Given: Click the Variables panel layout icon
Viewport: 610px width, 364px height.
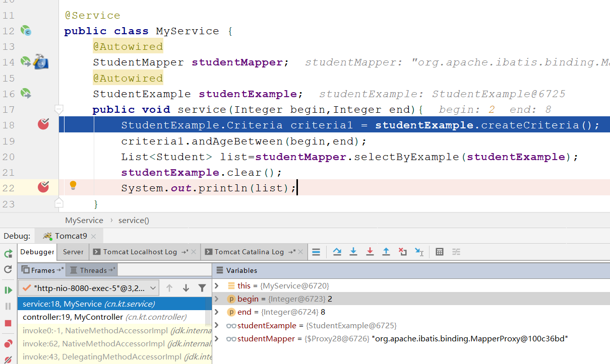Looking at the screenshot, I should click(x=220, y=270).
